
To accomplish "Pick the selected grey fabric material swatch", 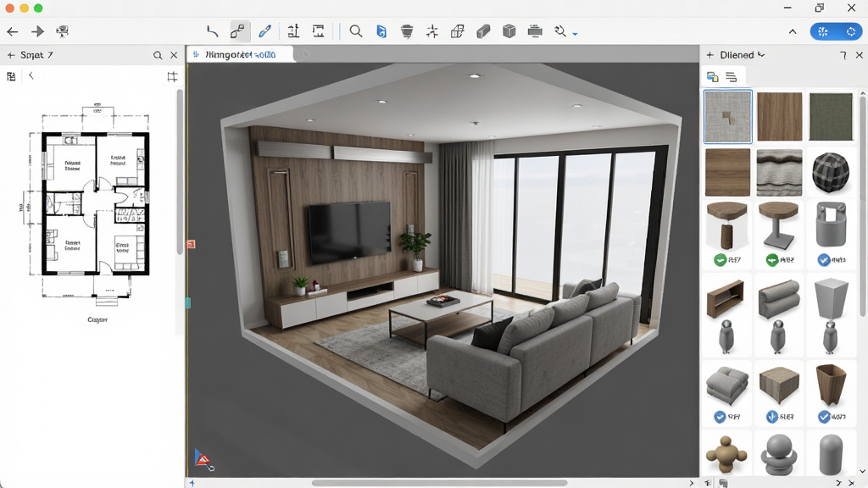I will pyautogui.click(x=728, y=116).
